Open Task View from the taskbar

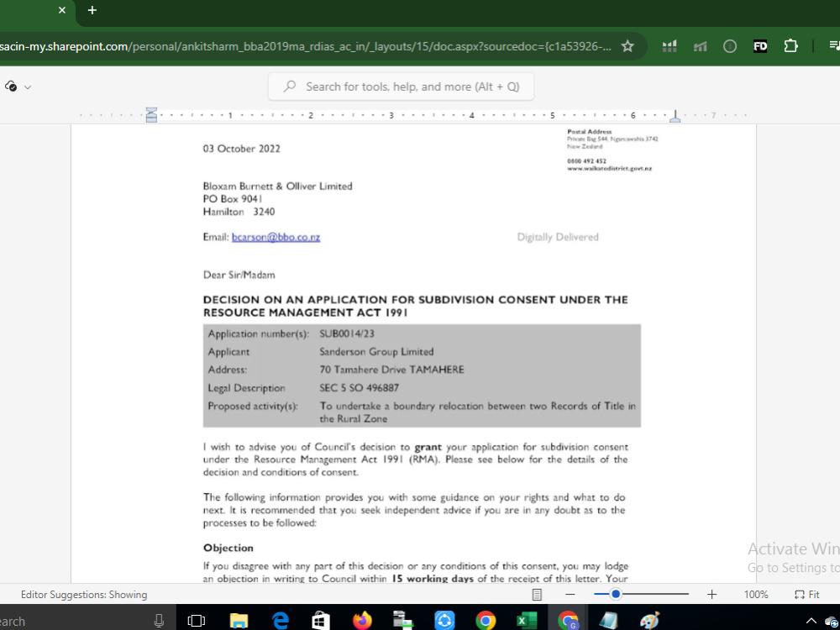[197, 620]
